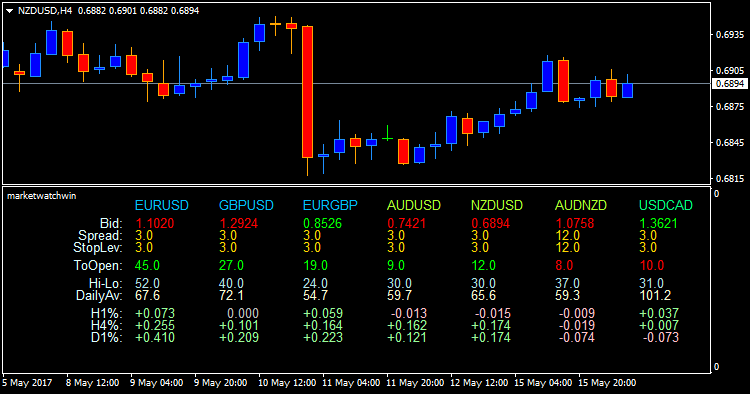Image resolution: width=750 pixels, height=394 pixels.
Task: Click the EURGBP symbol header
Action: pos(330,206)
